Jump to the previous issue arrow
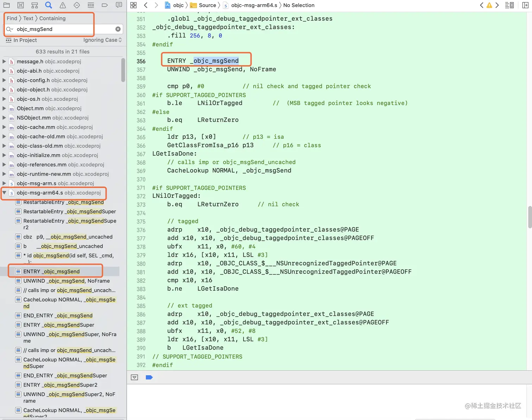This screenshot has height=420, width=532. pos(481,5)
